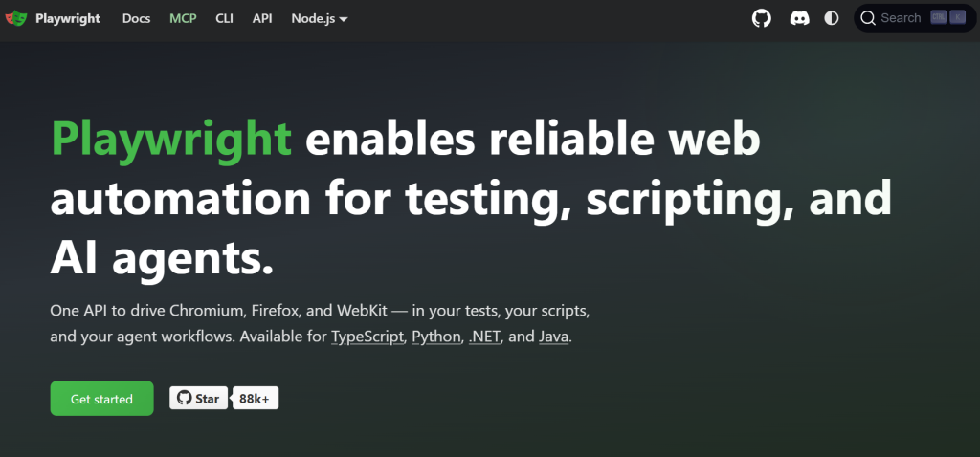Viewport: 980px width, 457px height.
Task: Toggle dark/light mode icon
Action: (832, 18)
